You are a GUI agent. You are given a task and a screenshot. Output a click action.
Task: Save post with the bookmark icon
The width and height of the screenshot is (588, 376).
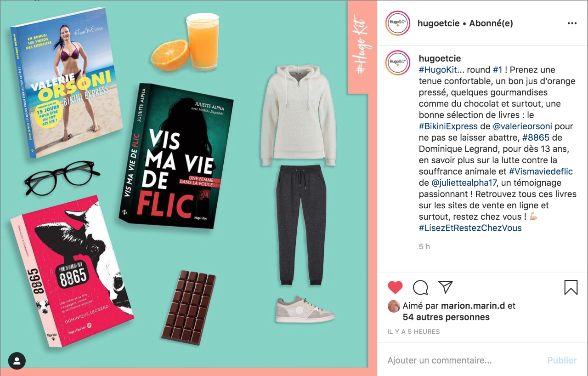pos(571,288)
